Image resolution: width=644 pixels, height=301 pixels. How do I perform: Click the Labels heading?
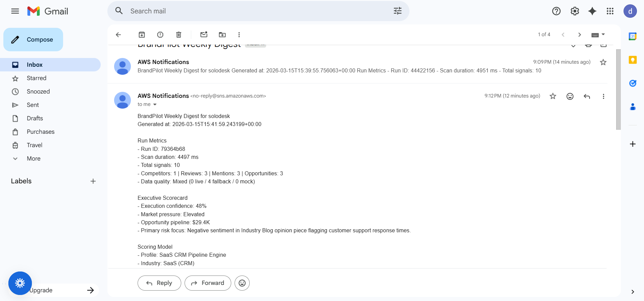point(21,181)
